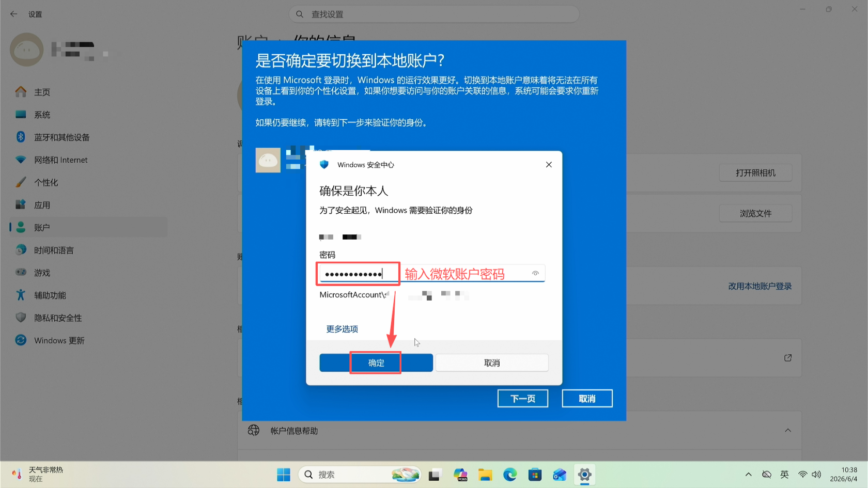Click 取消 button in Windows 安全中心 dialog
This screenshot has height=488, width=868.
click(492, 363)
